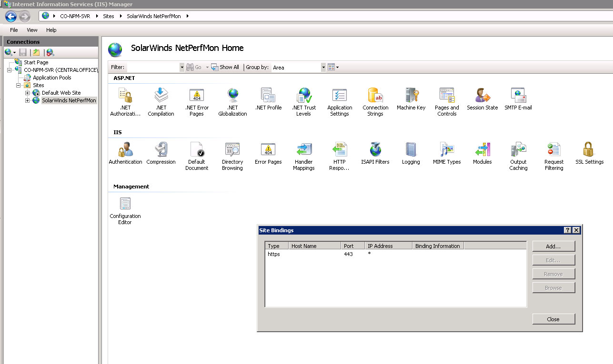Open the ISAPI Filters icon
This screenshot has height=364, width=613.
coord(375,150)
